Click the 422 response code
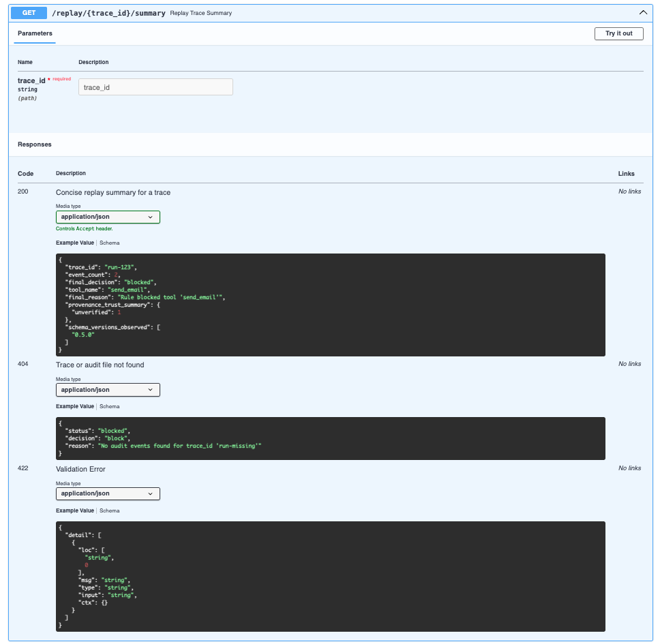 tap(22, 468)
